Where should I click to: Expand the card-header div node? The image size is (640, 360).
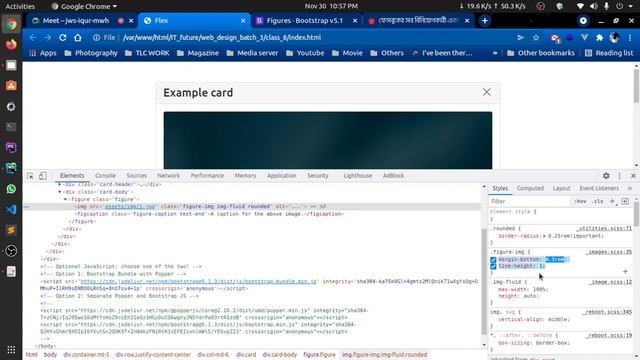click(60, 184)
